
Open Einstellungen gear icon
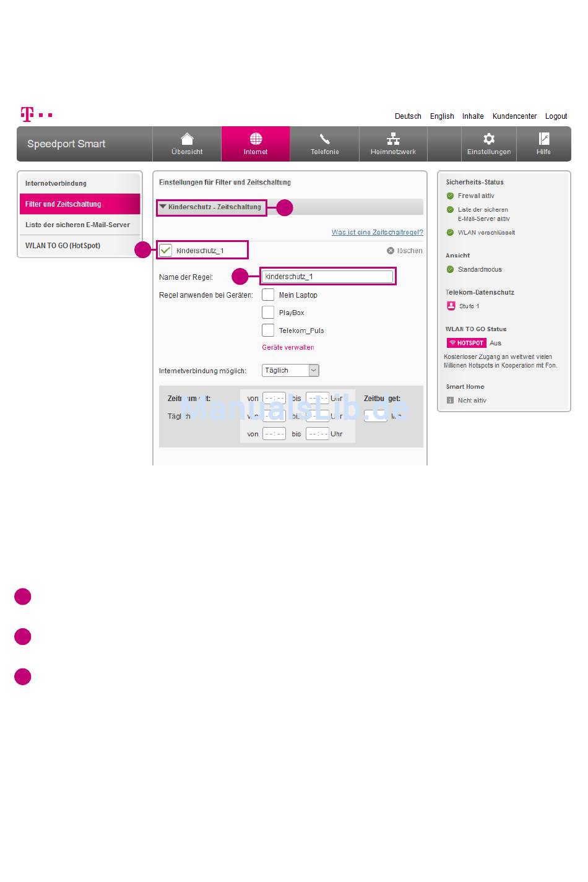pos(489,139)
